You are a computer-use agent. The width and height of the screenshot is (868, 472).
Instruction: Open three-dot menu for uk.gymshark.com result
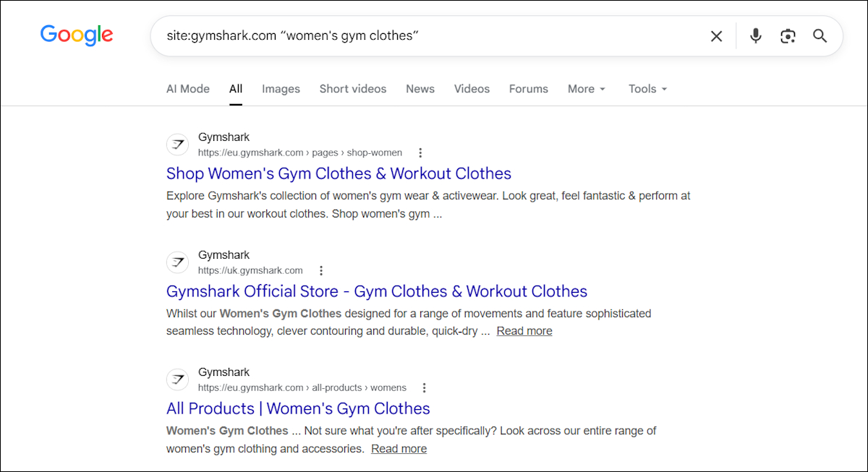tap(321, 270)
